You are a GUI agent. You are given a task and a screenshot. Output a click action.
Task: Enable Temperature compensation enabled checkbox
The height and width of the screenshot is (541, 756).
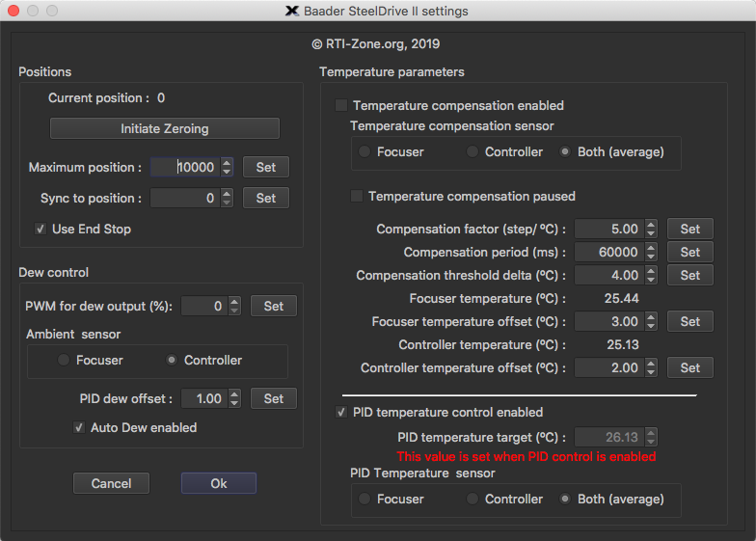(x=341, y=106)
